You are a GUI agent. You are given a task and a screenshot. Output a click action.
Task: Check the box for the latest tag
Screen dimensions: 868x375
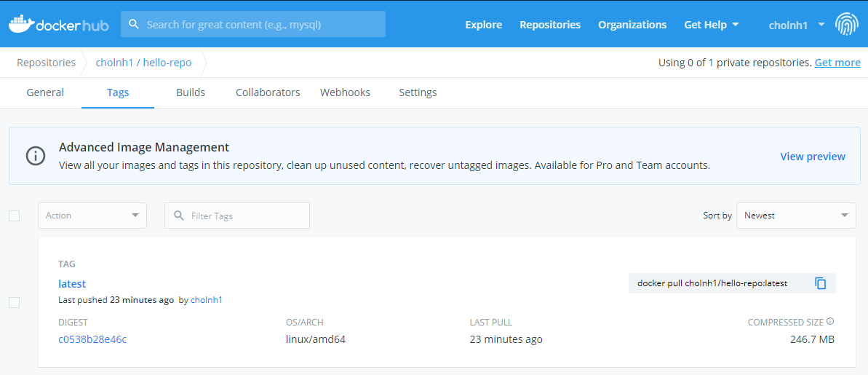(x=15, y=302)
